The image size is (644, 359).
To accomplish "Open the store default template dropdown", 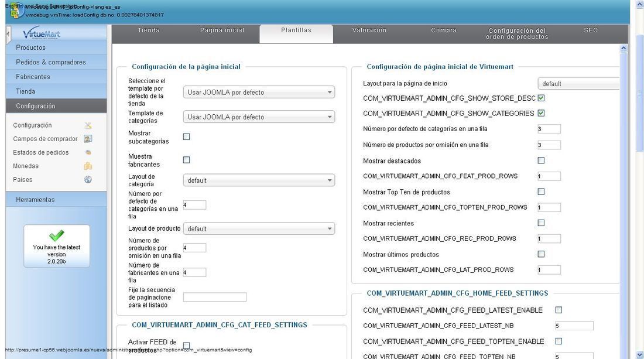I will [259, 93].
